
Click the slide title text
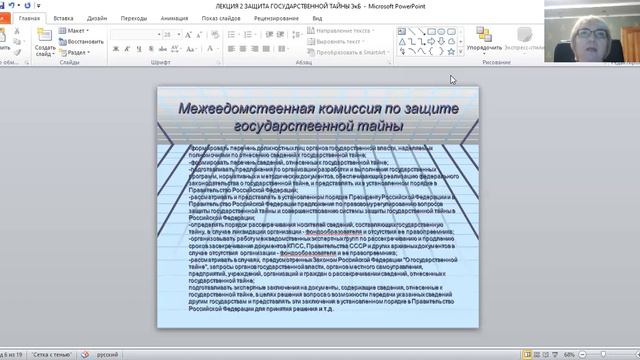[318, 117]
